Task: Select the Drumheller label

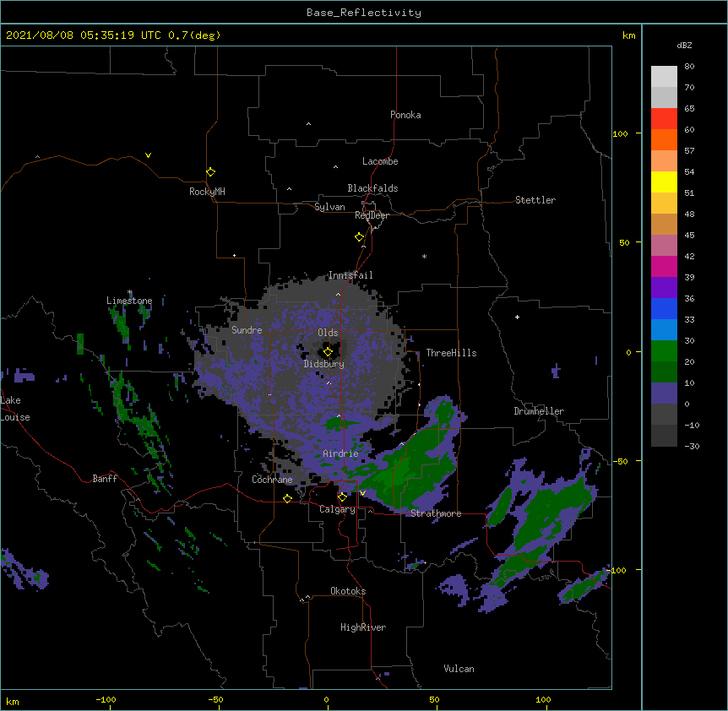Action: [x=539, y=411]
